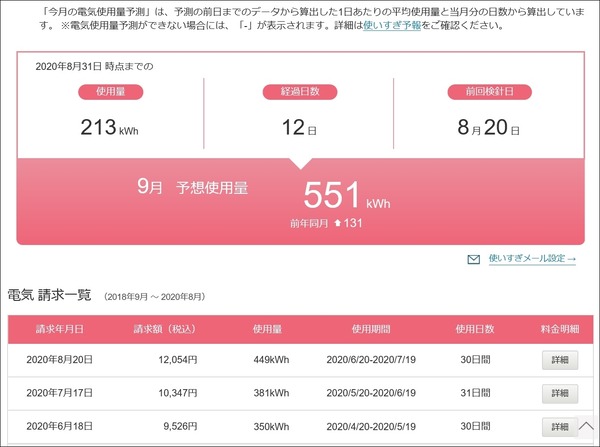Click the 使用量 table column header
This screenshot has width=600, height=447.
pyautogui.click(x=267, y=329)
